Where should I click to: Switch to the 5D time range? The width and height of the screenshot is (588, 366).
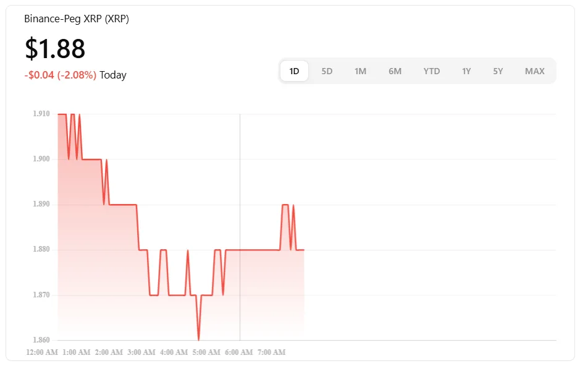pyautogui.click(x=326, y=70)
